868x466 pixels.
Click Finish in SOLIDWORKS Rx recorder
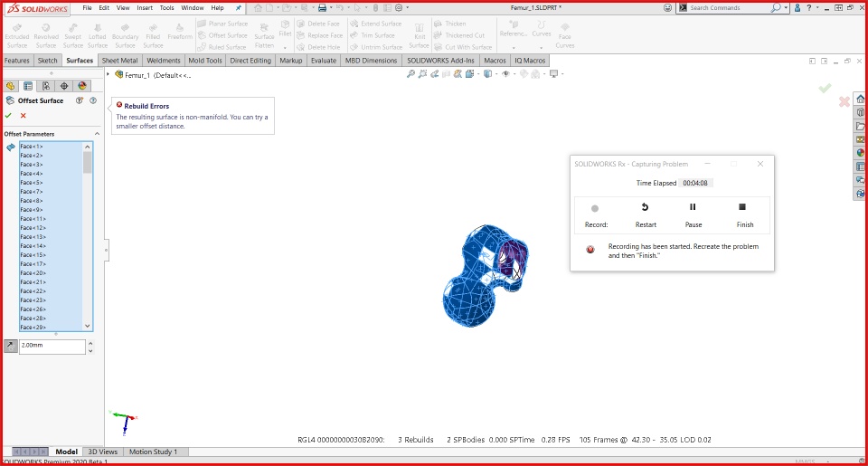pyautogui.click(x=744, y=214)
